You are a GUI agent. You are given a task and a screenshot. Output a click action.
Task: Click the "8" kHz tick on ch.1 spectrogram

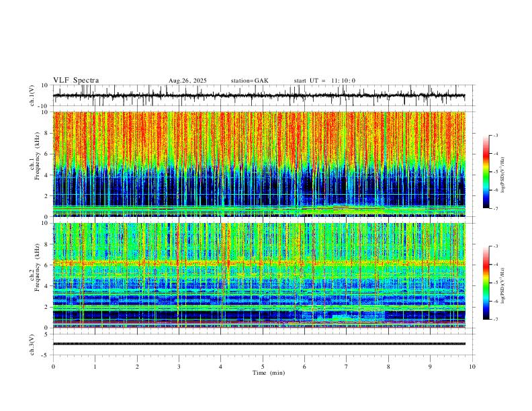(x=46, y=133)
